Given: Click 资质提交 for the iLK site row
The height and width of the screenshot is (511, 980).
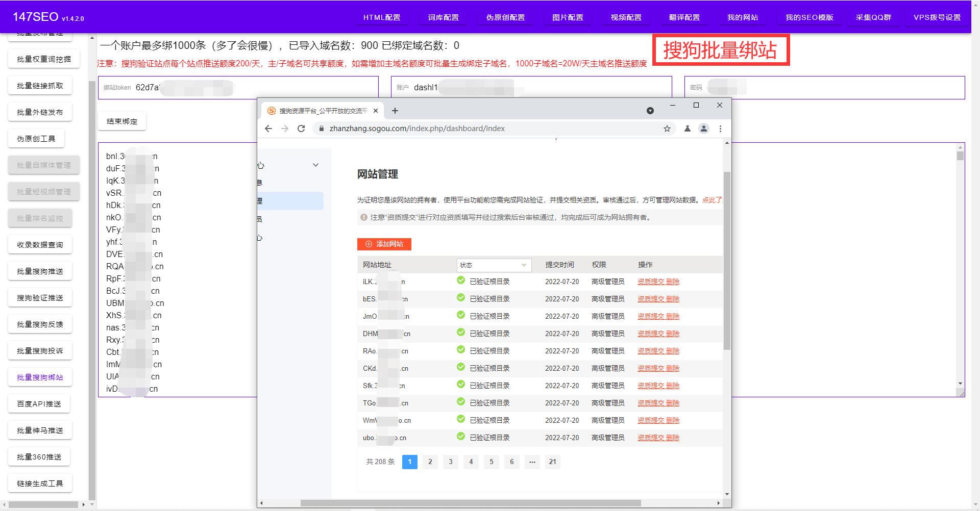Looking at the screenshot, I should point(651,282).
